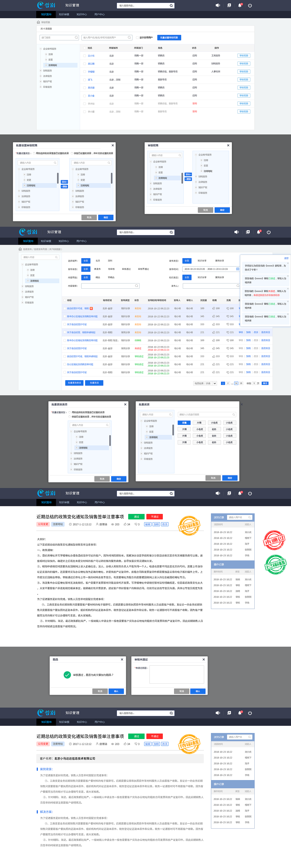Viewport: 291px width, 868px height.
Task: Click 未通过原因 text area in 审核未通过 dialog
Action: 177,675
